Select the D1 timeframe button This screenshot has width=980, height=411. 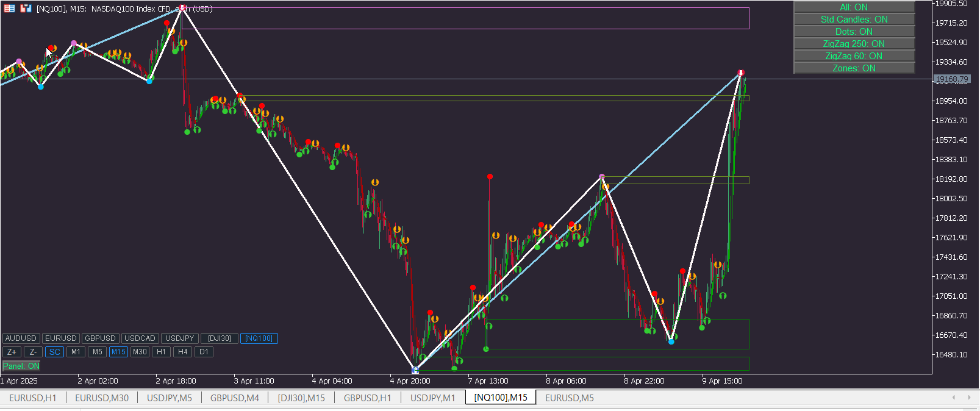tap(204, 352)
